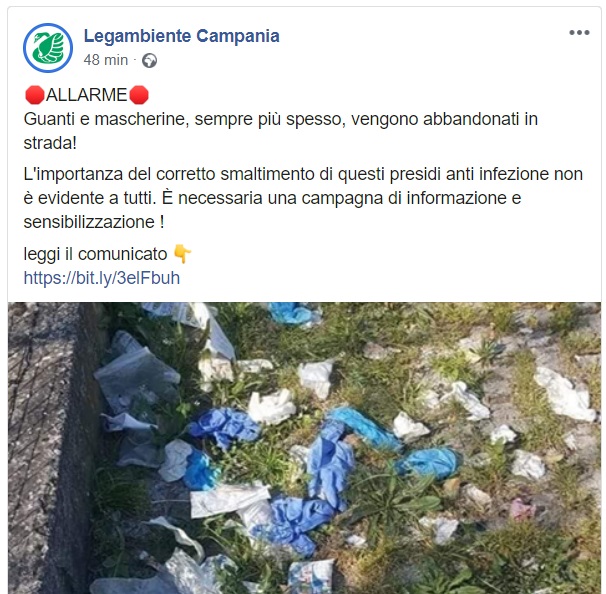Click the Legambiente swan logo avatar
This screenshot has width=606, height=594.
(48, 48)
